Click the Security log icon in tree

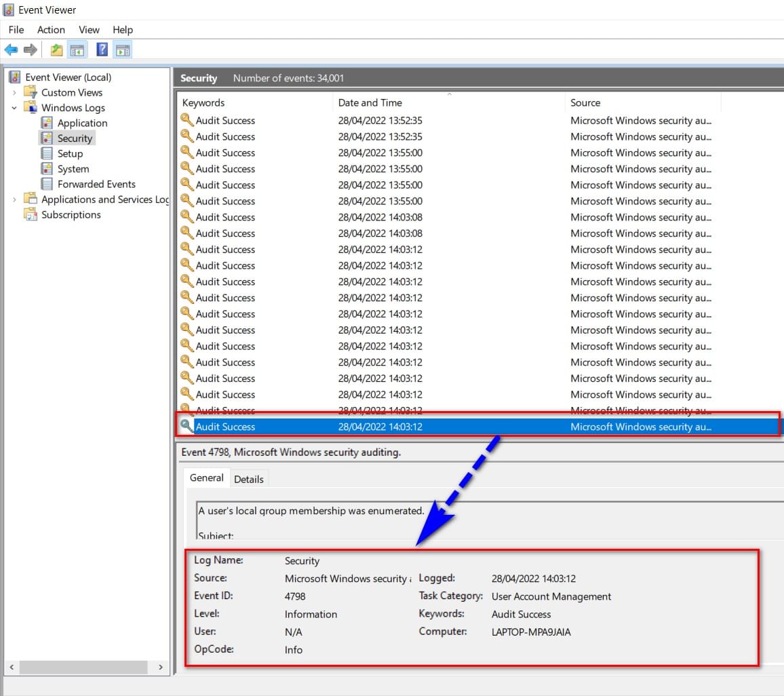47,138
